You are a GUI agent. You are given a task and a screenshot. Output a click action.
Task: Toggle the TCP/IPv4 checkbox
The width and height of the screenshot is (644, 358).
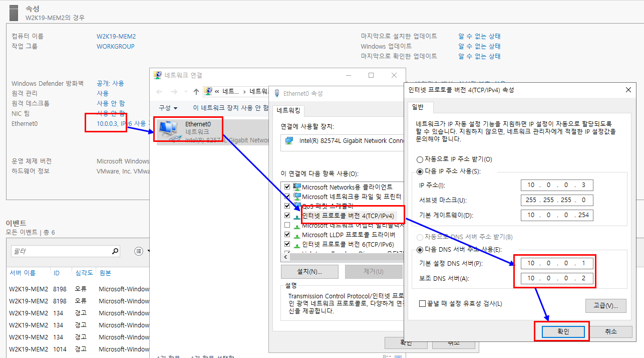tap(287, 216)
